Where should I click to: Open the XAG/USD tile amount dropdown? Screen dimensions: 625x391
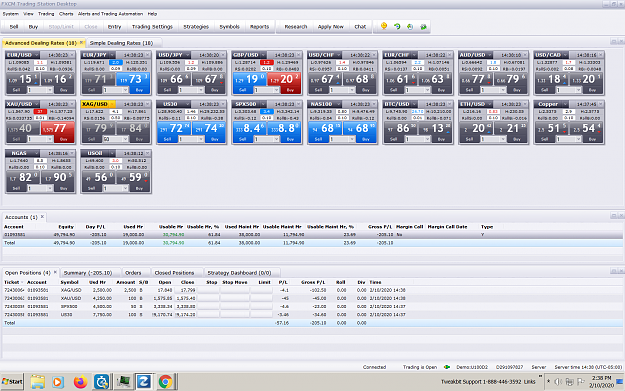pos(125,139)
